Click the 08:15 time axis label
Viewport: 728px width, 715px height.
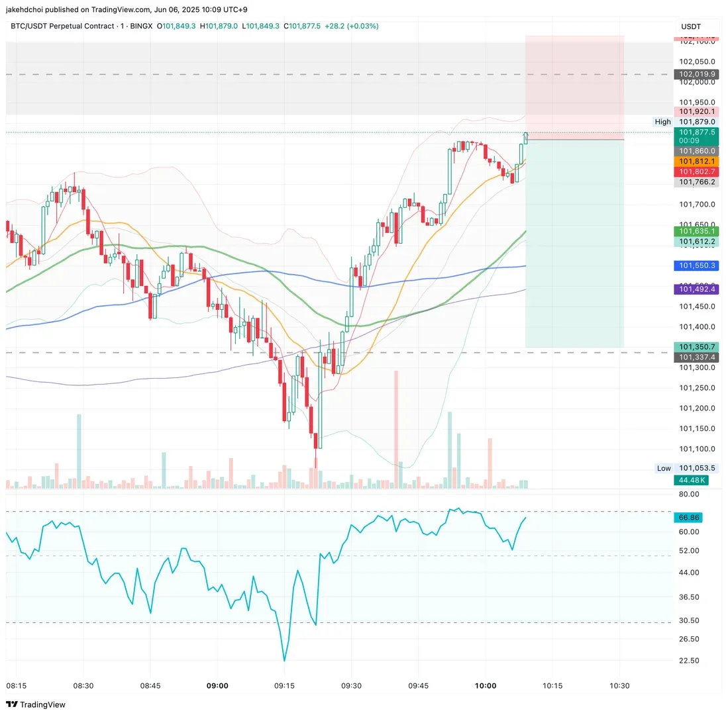point(17,686)
